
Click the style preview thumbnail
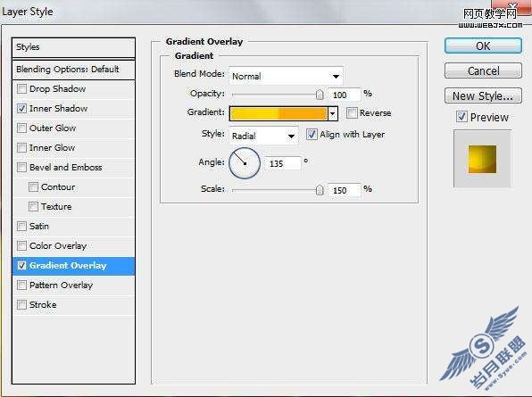(482, 159)
